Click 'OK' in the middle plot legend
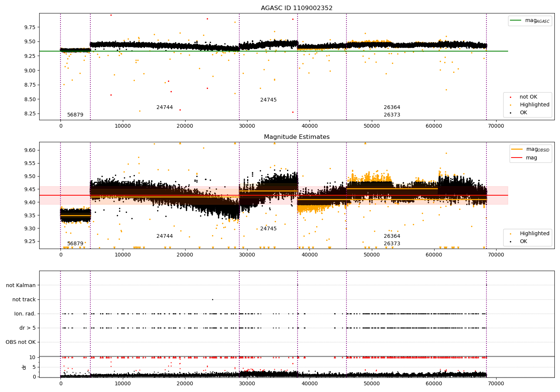 coord(523,242)
